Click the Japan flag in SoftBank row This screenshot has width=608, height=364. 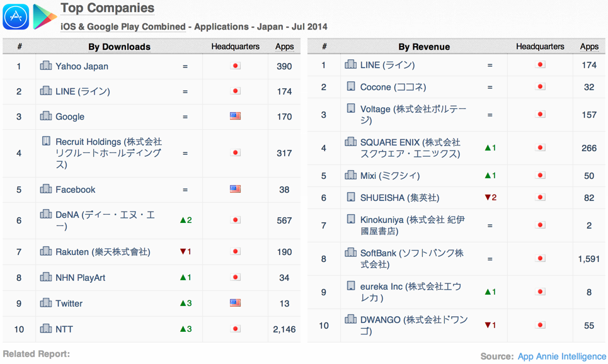(540, 258)
